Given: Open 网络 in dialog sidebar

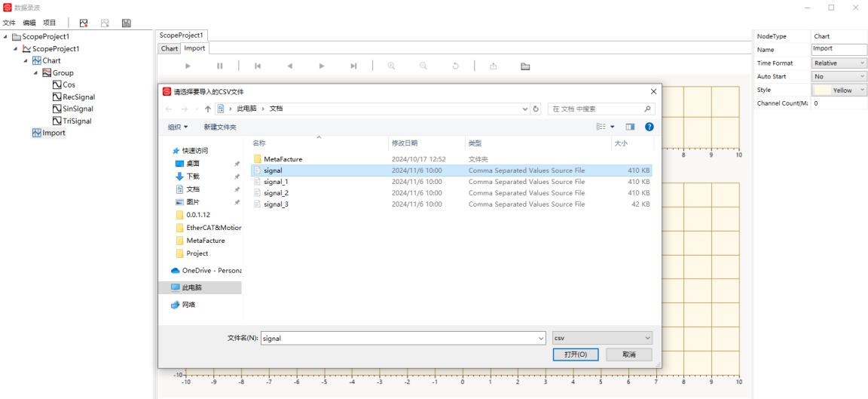Looking at the screenshot, I should click(182, 305).
